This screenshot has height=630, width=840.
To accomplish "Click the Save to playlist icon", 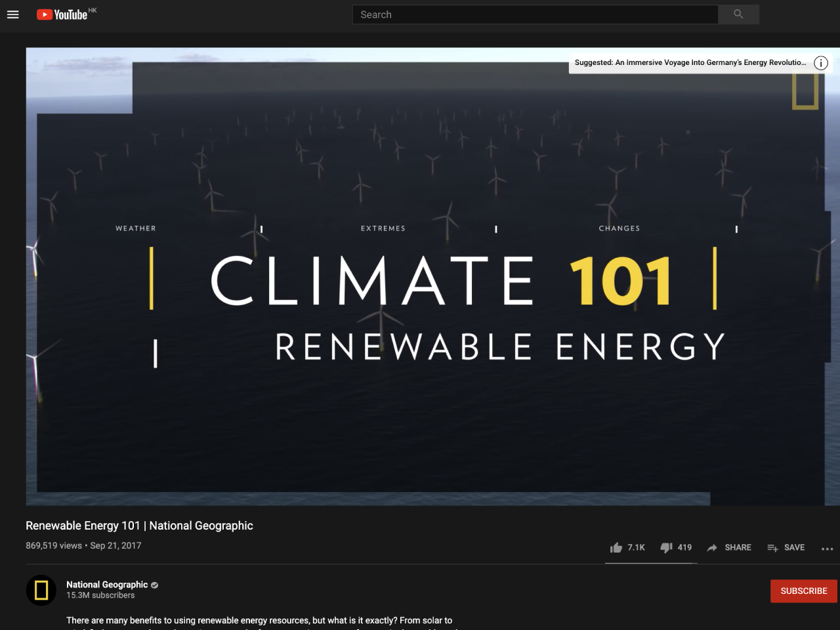I will coord(773,547).
